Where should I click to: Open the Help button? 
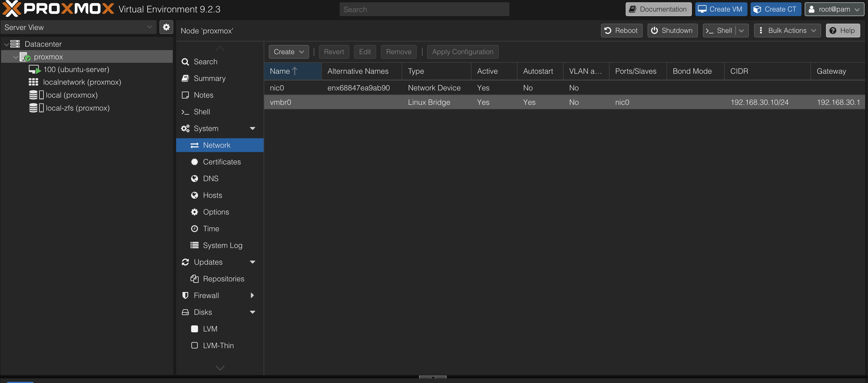pos(843,31)
